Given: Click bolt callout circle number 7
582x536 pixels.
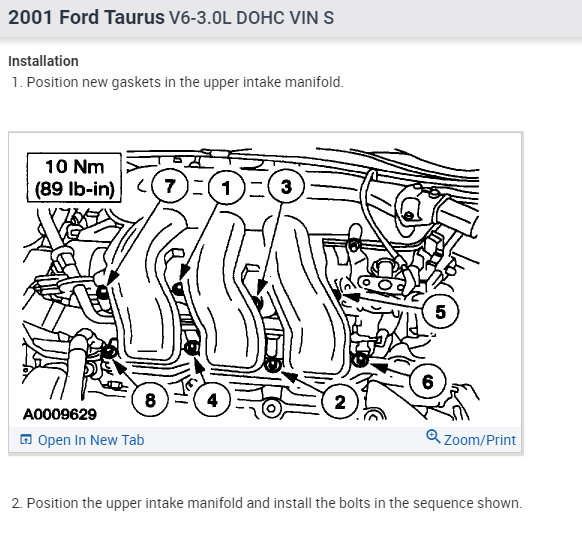Looking at the screenshot, I should pyautogui.click(x=170, y=185).
